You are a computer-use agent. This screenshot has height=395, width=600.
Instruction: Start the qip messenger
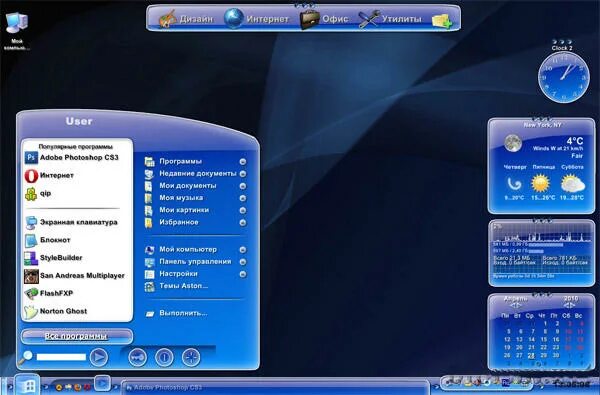[x=38, y=193]
